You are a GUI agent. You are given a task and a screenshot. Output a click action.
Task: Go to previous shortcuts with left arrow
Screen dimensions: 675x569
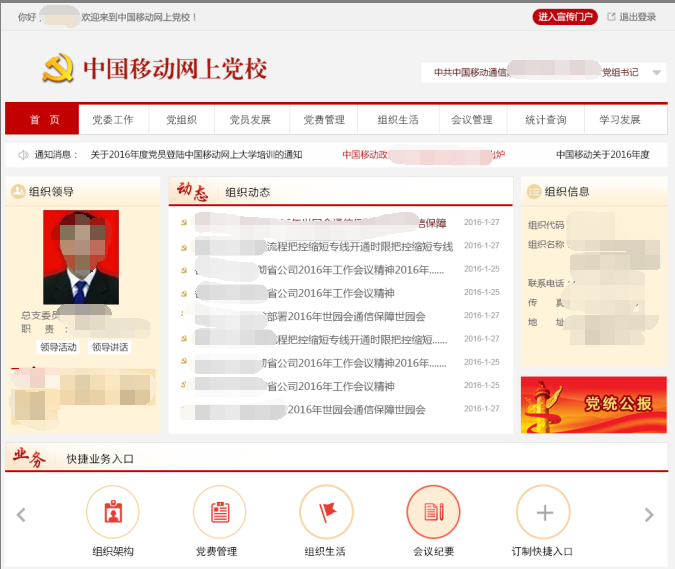(x=21, y=514)
